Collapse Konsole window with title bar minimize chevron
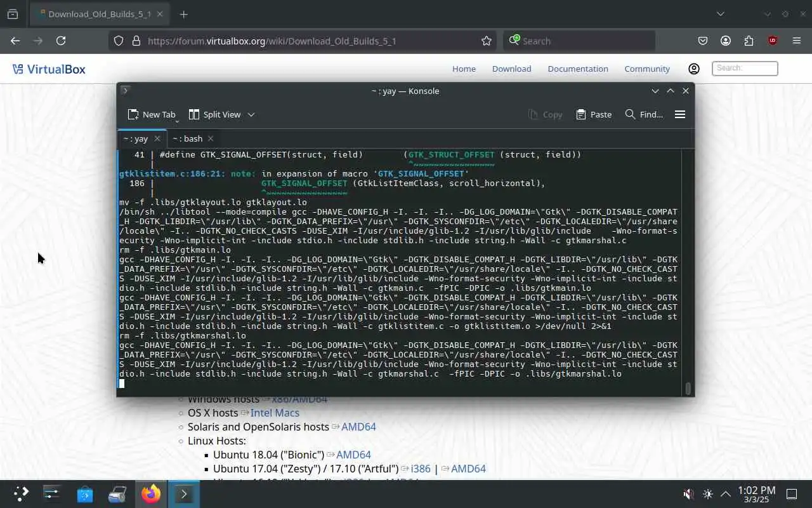Viewport: 812px width, 508px height. pos(655,91)
